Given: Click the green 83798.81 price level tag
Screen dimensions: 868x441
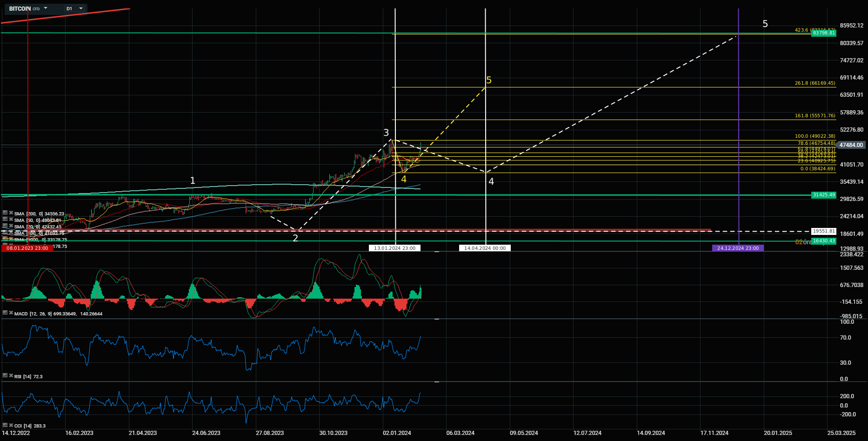Looking at the screenshot, I should click(x=823, y=33).
